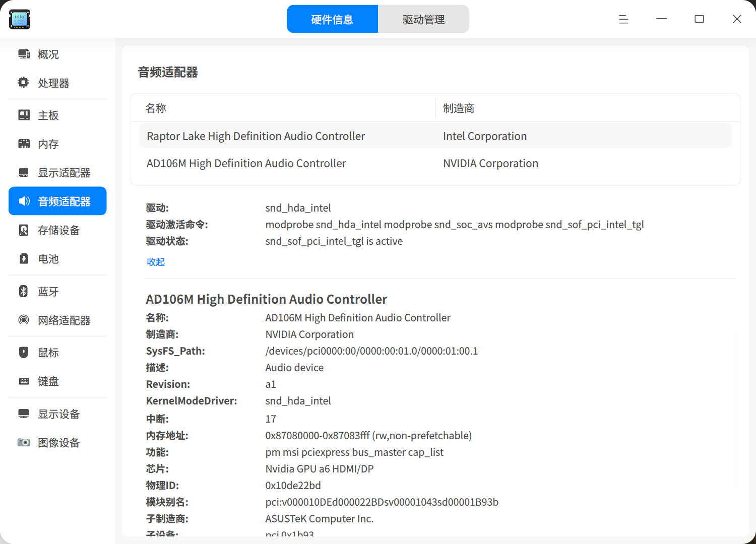
Task: Click the snd_sof_pci_intel_tgl is active status
Action: point(334,241)
